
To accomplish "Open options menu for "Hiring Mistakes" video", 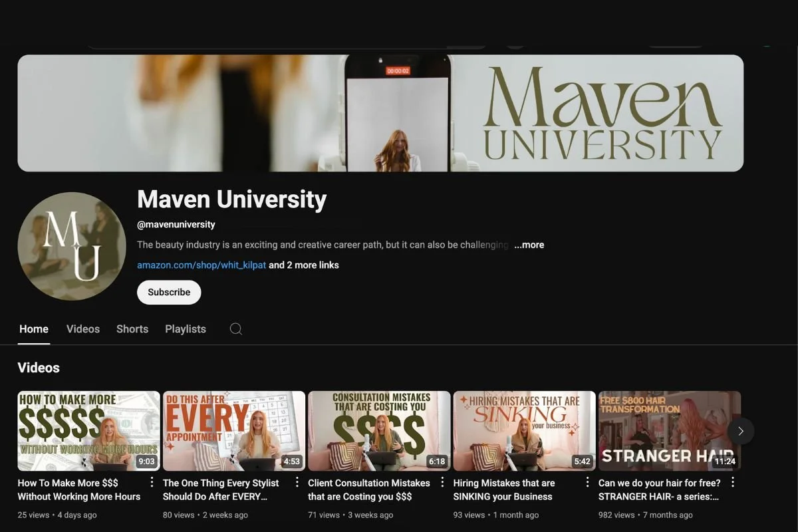I will click(x=587, y=483).
